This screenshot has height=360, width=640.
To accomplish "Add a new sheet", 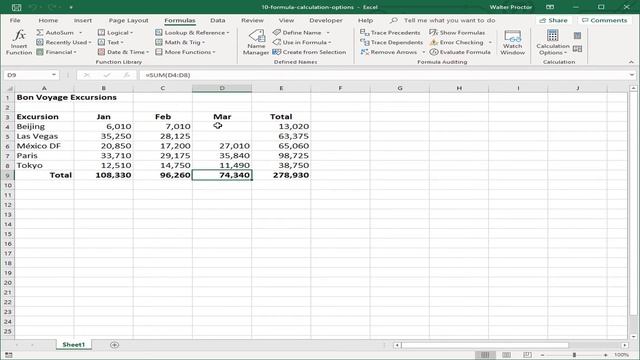I will (x=114, y=345).
